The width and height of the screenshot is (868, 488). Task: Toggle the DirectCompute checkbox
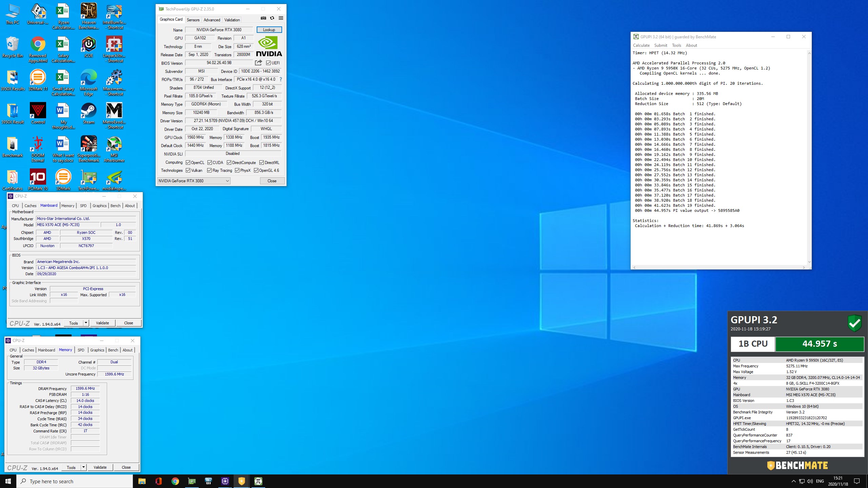229,163
